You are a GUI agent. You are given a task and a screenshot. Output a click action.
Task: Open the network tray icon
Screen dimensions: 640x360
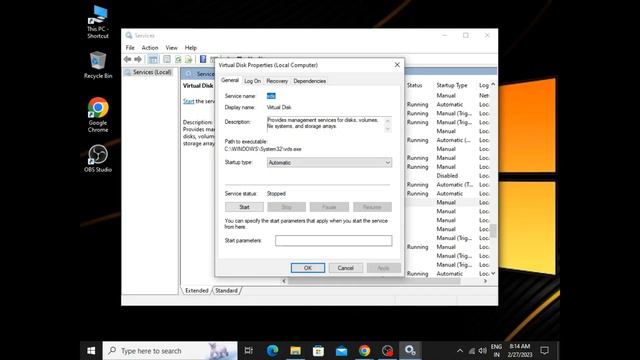[472, 351]
